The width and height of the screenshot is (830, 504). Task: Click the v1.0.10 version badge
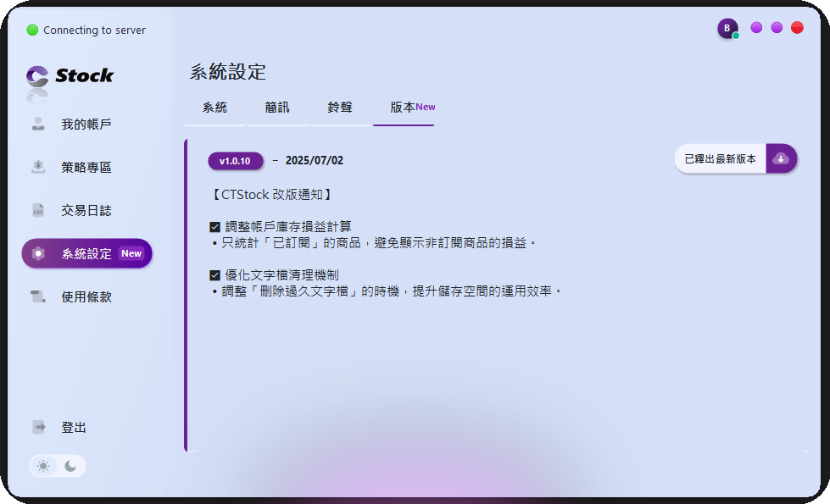[x=235, y=161]
